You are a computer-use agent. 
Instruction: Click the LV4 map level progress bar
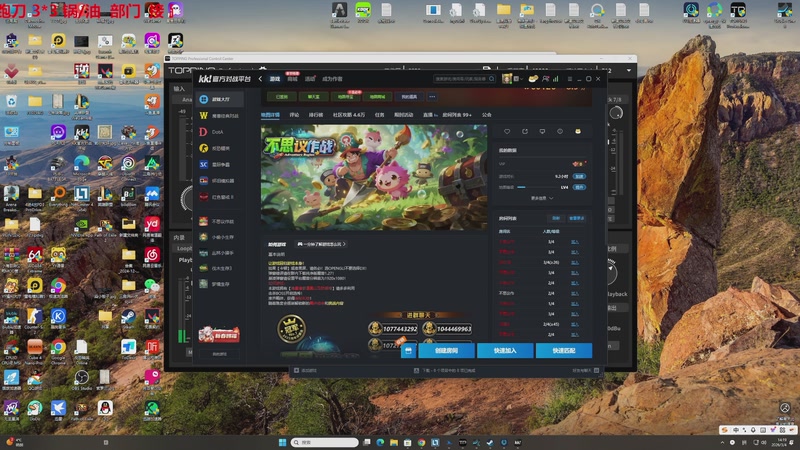pos(537,187)
